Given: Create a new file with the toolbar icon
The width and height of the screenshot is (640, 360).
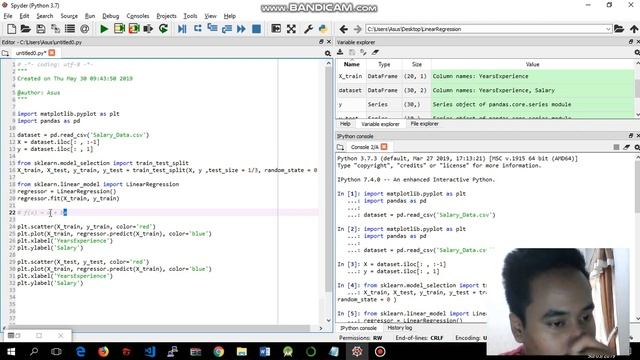Looking at the screenshot, I should (x=11, y=29).
